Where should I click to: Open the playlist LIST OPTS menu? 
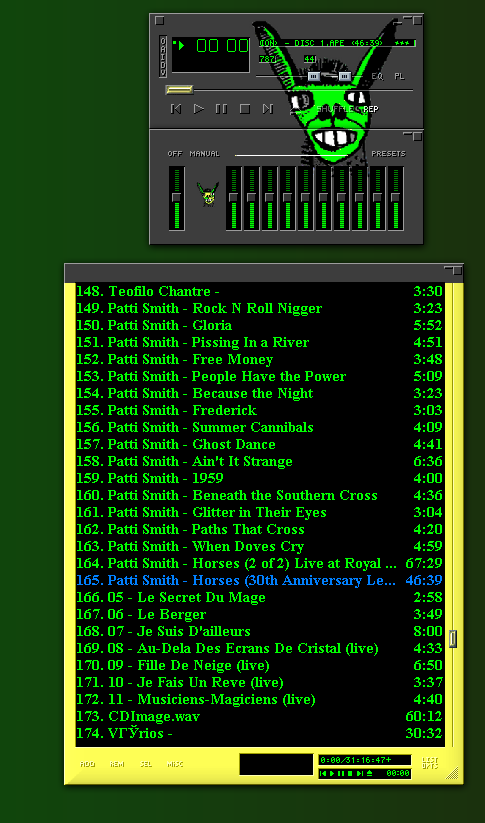coord(430,763)
